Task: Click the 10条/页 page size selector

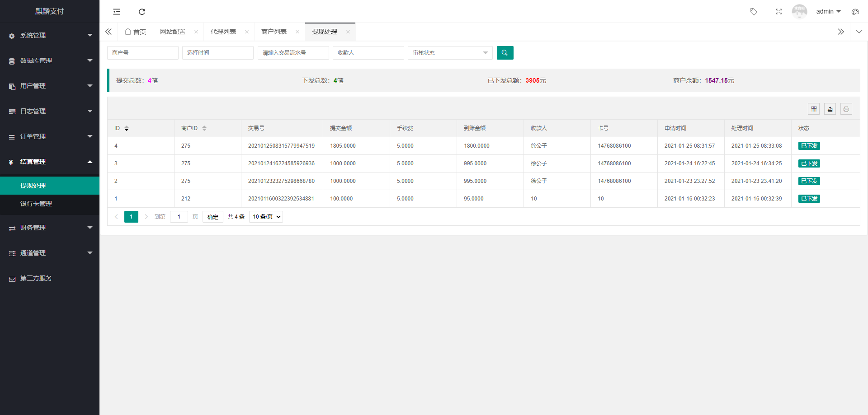Action: pos(266,217)
